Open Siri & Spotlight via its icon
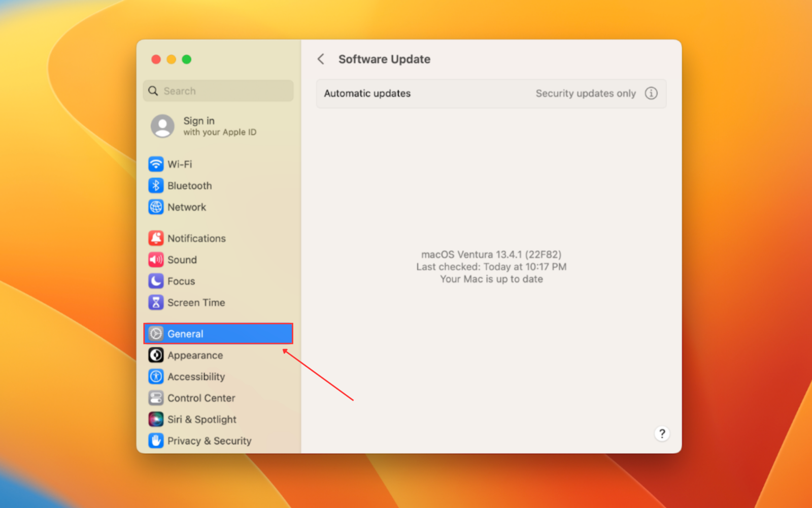This screenshot has width=812, height=508. point(156,419)
